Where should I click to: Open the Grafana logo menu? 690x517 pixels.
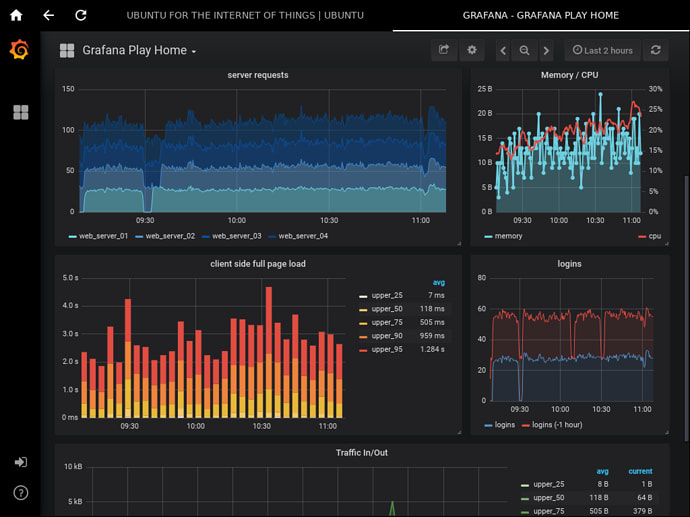click(x=19, y=49)
